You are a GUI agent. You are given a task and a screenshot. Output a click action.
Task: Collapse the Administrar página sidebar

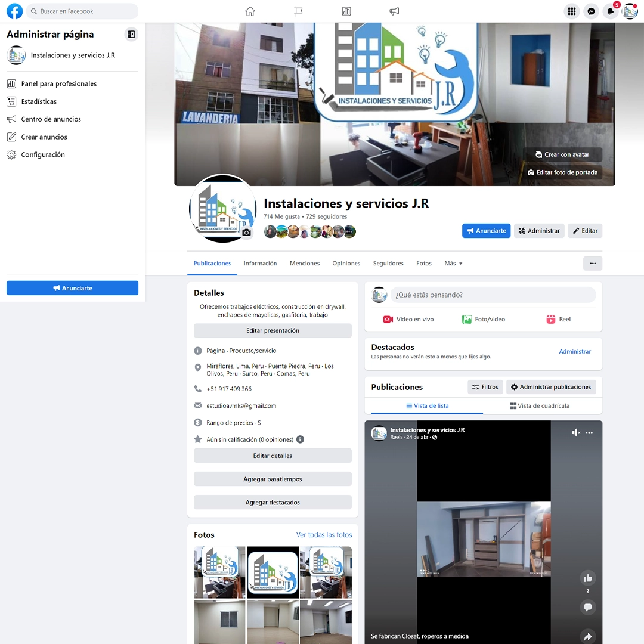pyautogui.click(x=131, y=35)
